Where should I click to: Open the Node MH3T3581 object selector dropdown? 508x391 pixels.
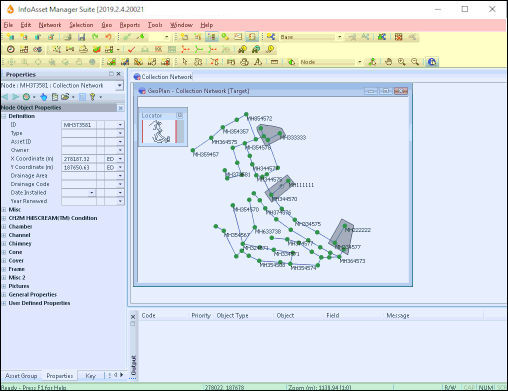coord(119,86)
